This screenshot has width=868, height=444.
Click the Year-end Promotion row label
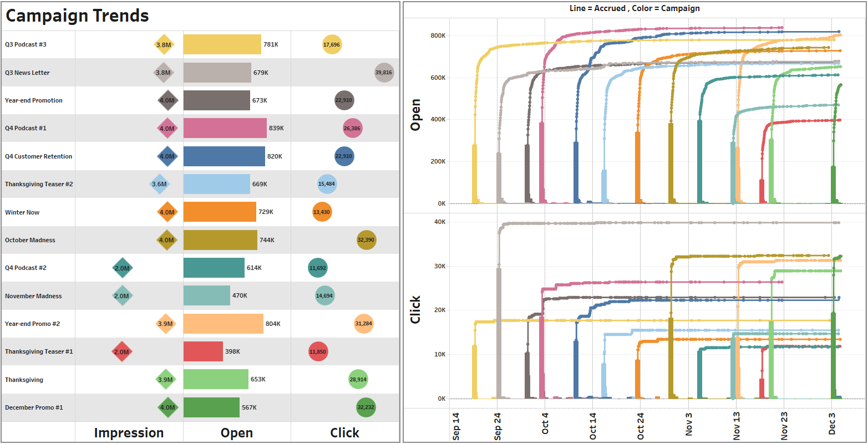pyautogui.click(x=34, y=100)
